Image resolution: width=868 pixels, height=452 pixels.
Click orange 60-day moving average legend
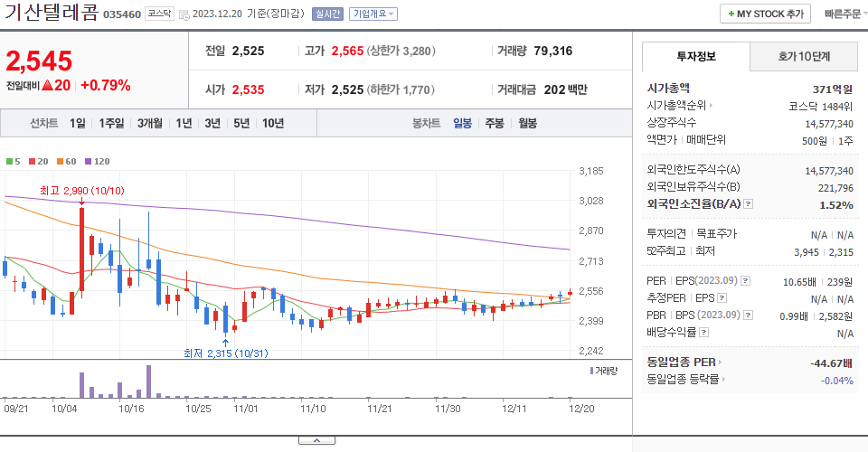point(66,162)
